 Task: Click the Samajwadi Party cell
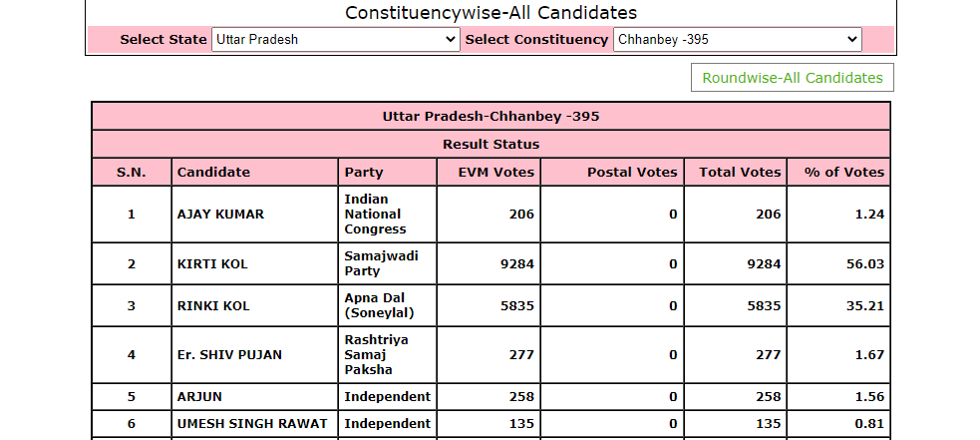[388, 263]
